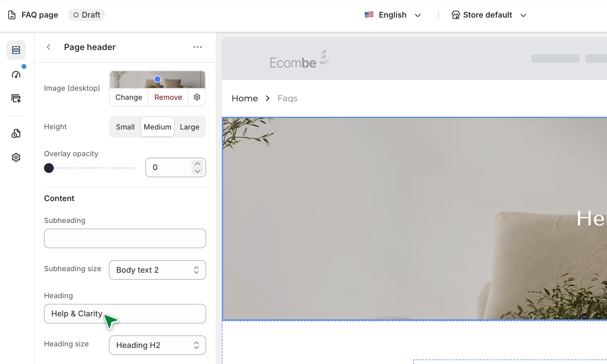
Task: Open the Heading size dropdown
Action: coord(157,345)
